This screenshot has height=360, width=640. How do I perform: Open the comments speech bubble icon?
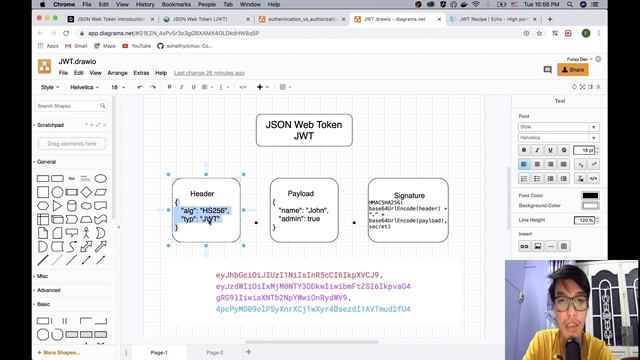[x=548, y=70]
